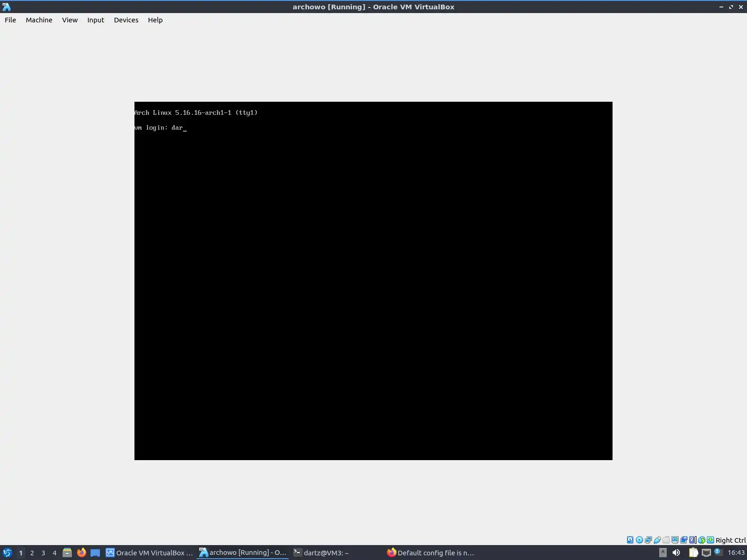This screenshot has width=747, height=560.
Task: Click the removable media eject tray icon
Action: (x=662, y=553)
